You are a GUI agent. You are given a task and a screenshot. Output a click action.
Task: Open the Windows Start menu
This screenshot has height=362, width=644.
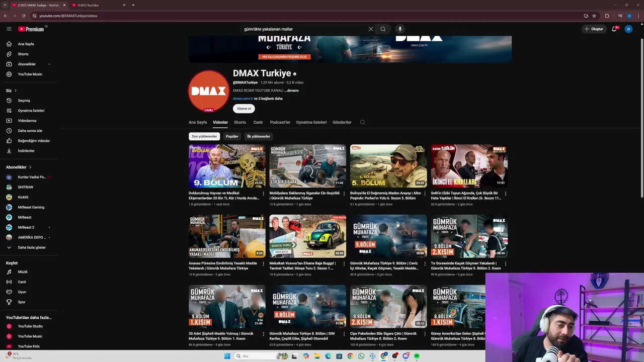coord(227,356)
